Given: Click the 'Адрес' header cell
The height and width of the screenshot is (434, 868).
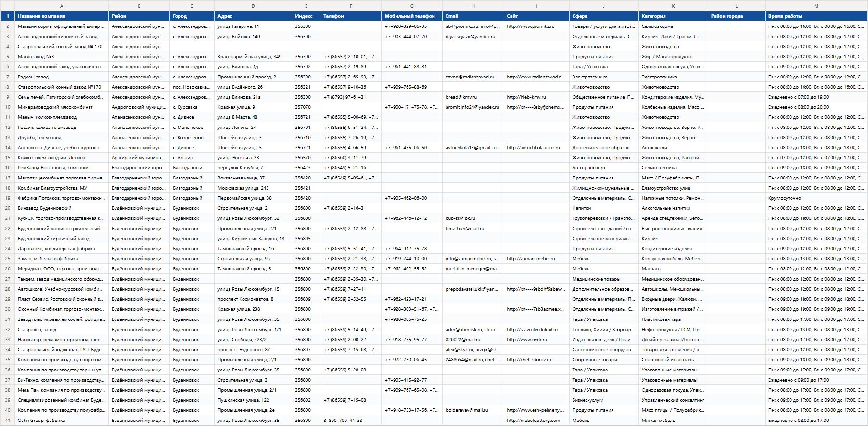Looking at the screenshot, I should coord(253,16).
